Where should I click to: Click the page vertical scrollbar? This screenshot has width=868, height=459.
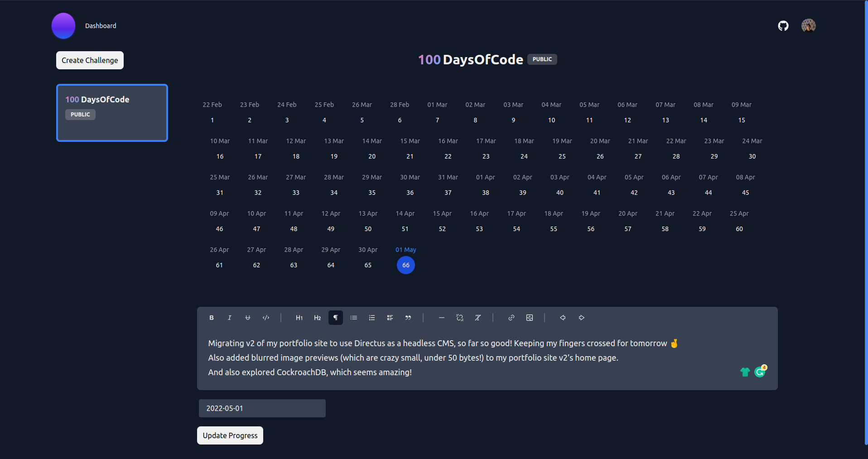866,222
